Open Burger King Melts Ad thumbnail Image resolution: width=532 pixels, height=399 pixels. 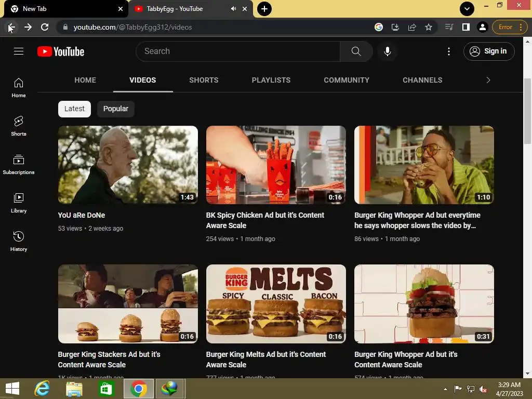tap(276, 304)
